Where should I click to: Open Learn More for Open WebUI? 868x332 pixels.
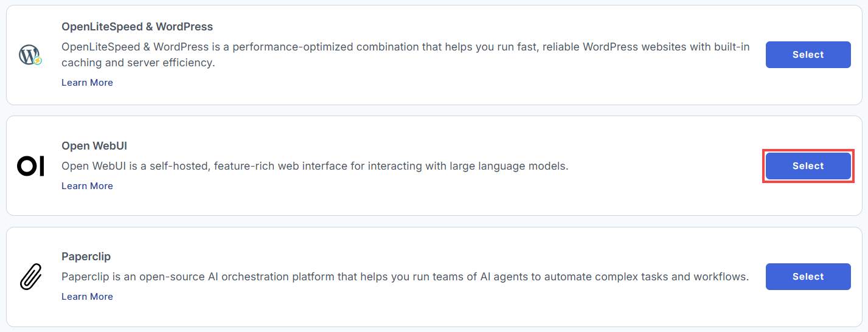[x=87, y=186]
